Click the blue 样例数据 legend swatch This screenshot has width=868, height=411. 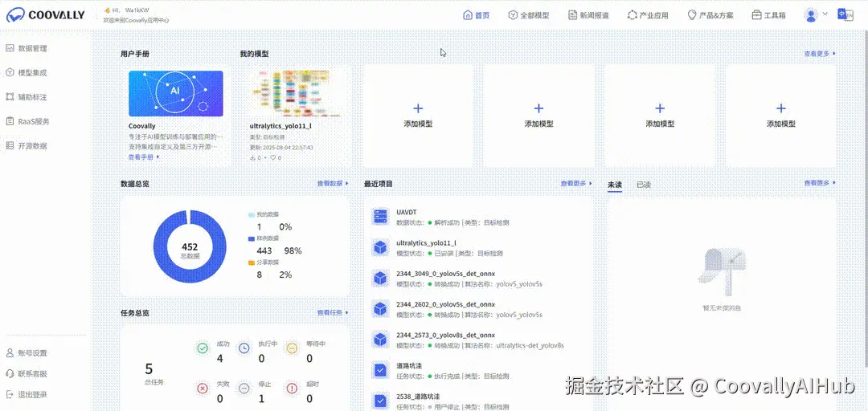click(x=252, y=238)
